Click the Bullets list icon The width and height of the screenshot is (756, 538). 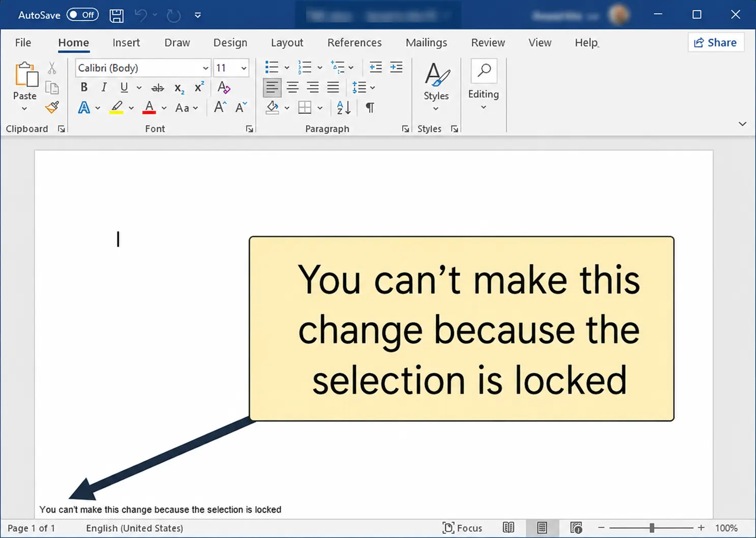[x=272, y=67]
